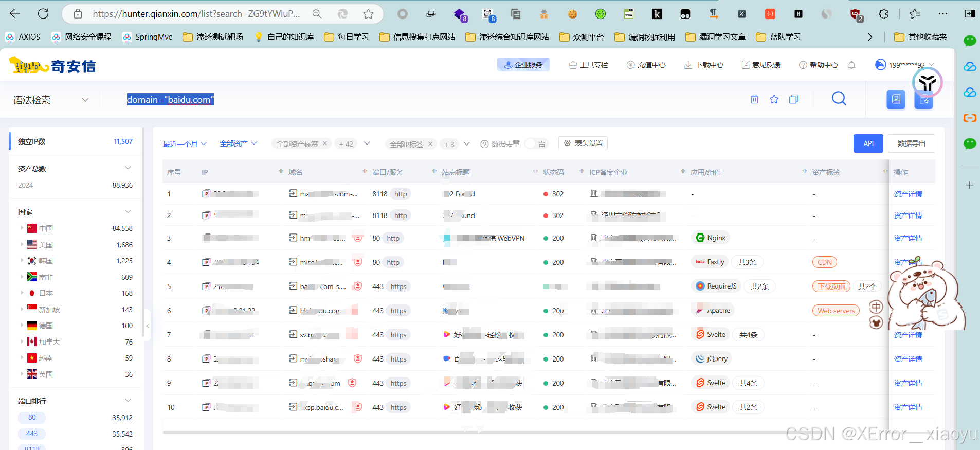Open 语法检索 search mode dropdown
The image size is (980, 450).
[x=51, y=100]
